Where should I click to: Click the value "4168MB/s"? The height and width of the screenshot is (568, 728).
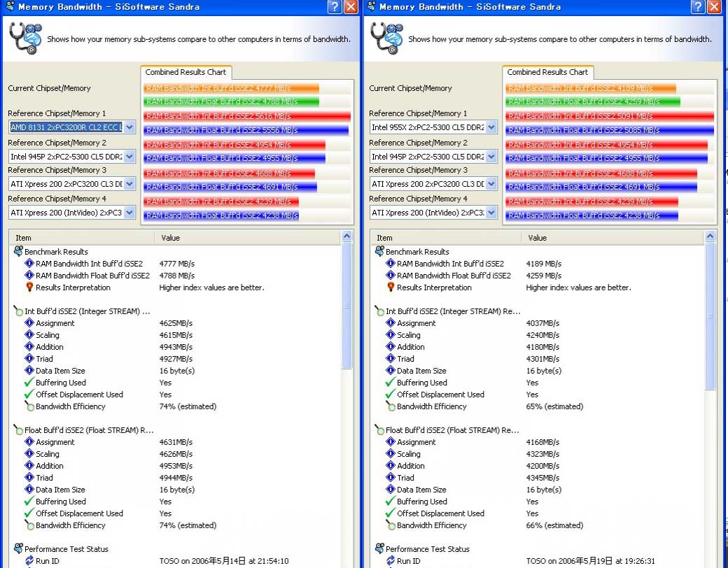click(x=542, y=442)
